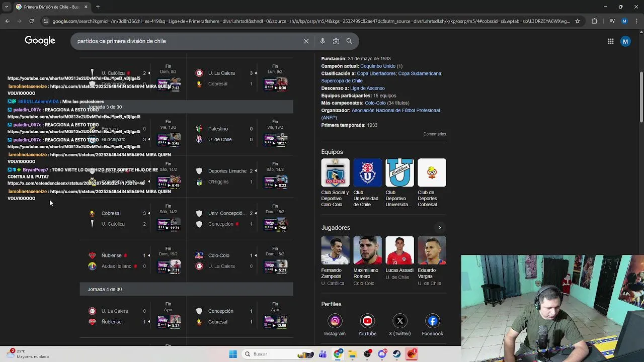Screen dimensions: 644x362
Task: Open a new Chrome tab
Action: pyautogui.click(x=98, y=7)
